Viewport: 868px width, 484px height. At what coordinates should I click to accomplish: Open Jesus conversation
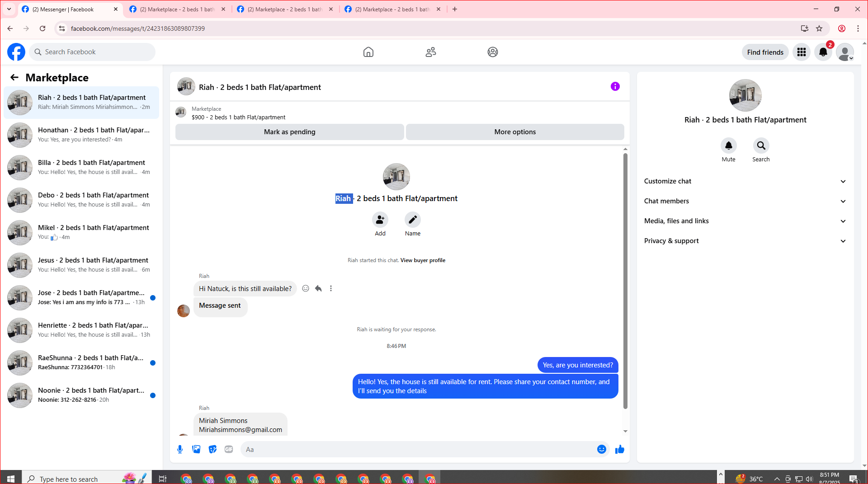81,265
